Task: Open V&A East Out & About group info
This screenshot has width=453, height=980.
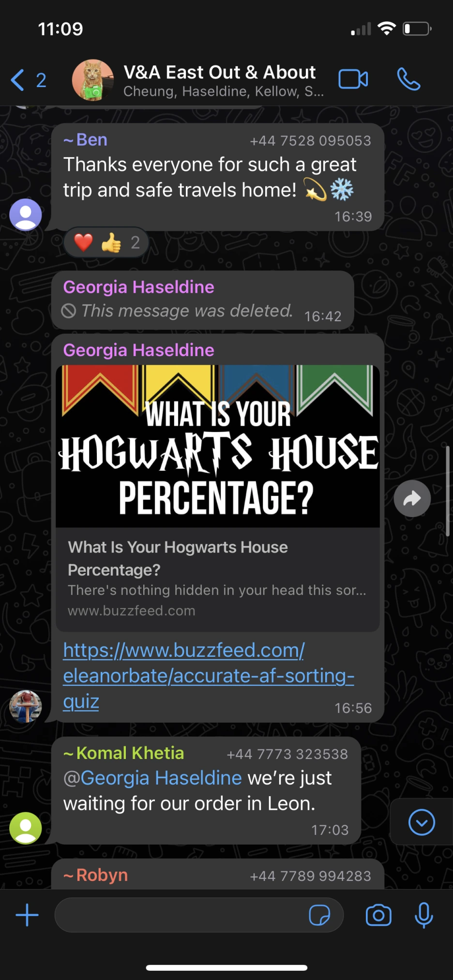Action: 219,80
